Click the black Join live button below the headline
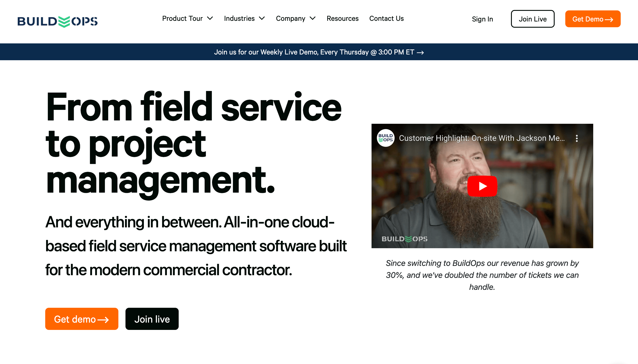This screenshot has height=364, width=638. (x=152, y=319)
